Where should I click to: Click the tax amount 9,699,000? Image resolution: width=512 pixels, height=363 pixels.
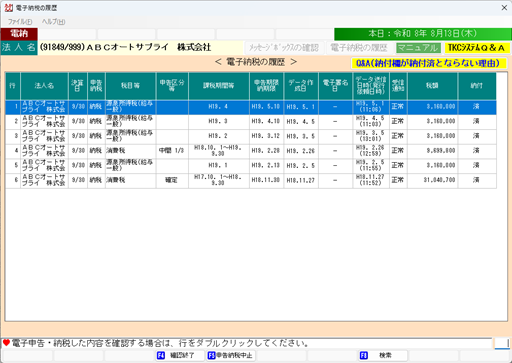coord(432,151)
